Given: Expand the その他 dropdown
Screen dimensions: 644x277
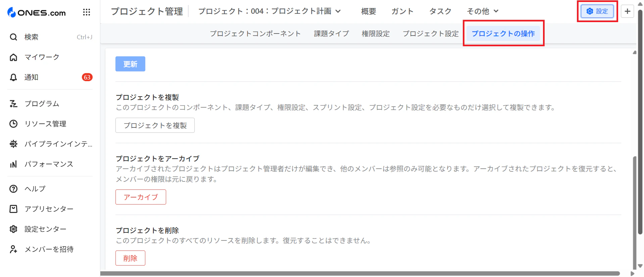Looking at the screenshot, I should click(483, 11).
